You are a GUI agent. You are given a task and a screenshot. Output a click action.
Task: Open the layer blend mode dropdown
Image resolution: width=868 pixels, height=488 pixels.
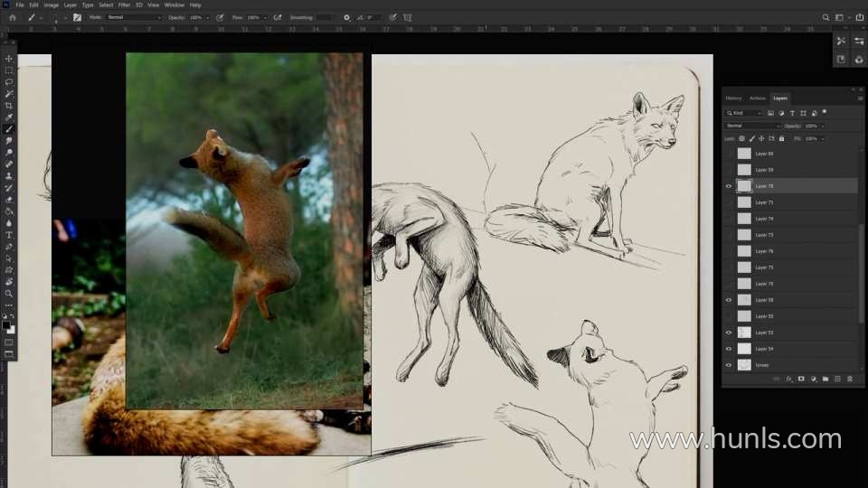751,126
